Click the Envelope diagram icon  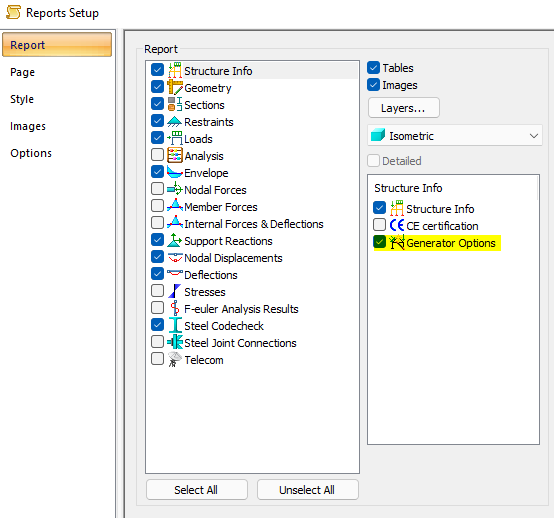click(x=175, y=172)
